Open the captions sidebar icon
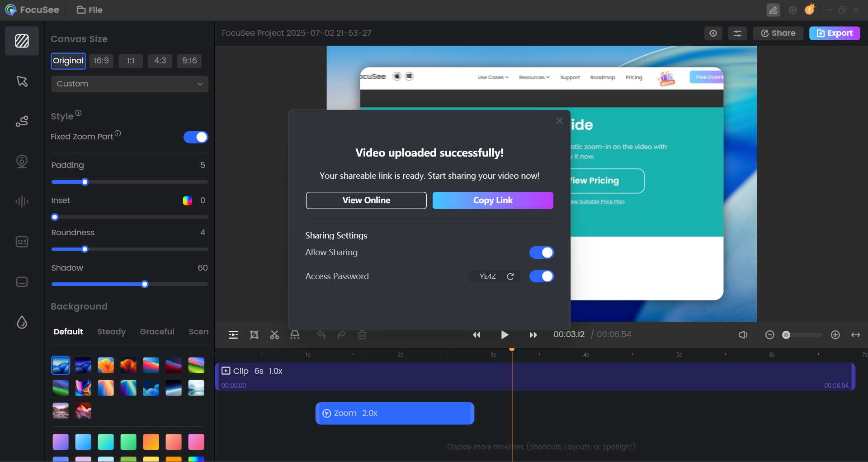Image resolution: width=868 pixels, height=462 pixels. pyautogui.click(x=22, y=282)
